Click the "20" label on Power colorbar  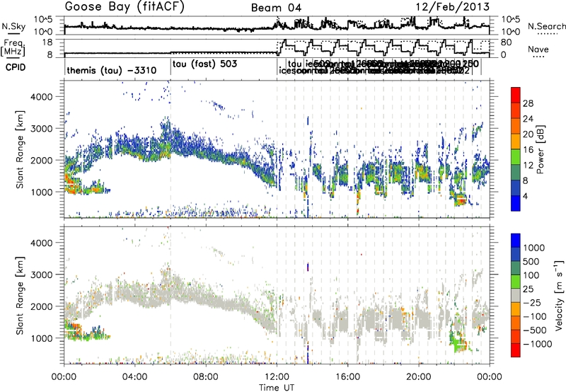pos(528,134)
